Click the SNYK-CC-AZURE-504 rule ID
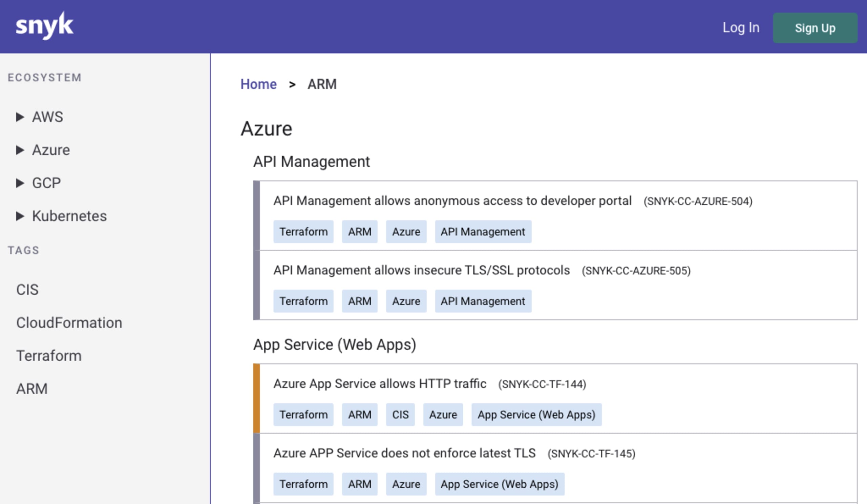Viewport: 867px width, 504px height. click(x=698, y=201)
